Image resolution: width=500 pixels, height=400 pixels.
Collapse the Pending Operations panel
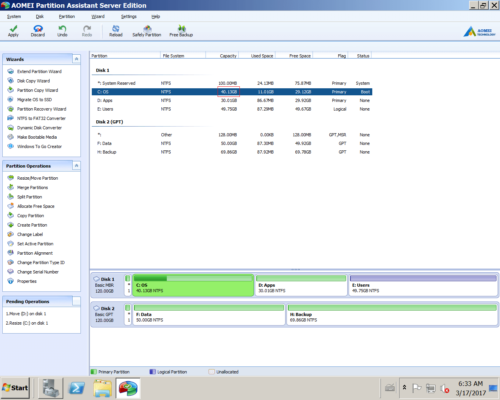coord(76,301)
